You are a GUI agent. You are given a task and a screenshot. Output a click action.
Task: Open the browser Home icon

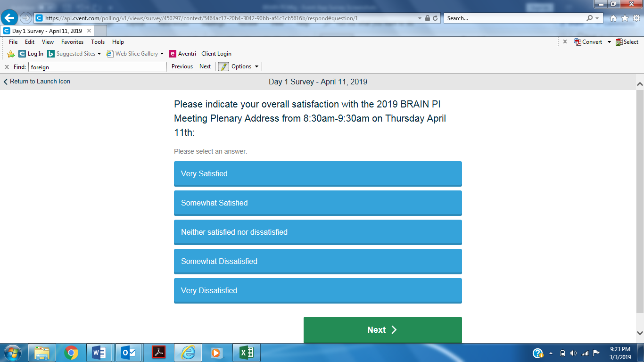click(613, 18)
